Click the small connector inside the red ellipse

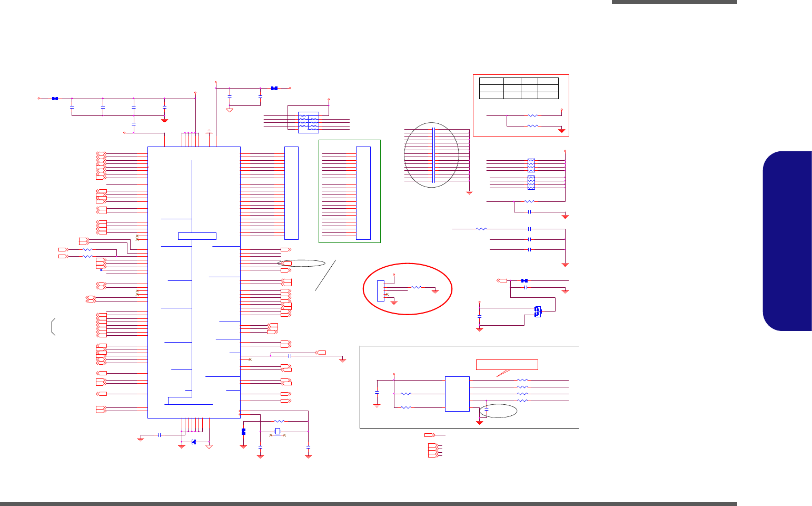tap(381, 291)
